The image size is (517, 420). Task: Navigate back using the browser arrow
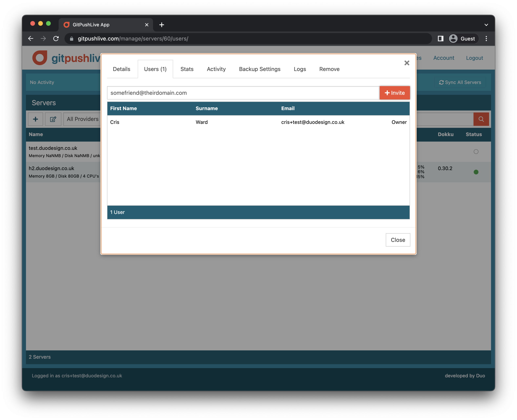[30, 39]
